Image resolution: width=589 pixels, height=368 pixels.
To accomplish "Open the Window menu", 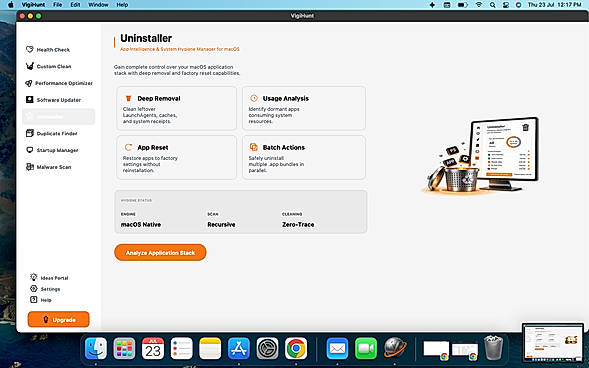I will 98,5.
